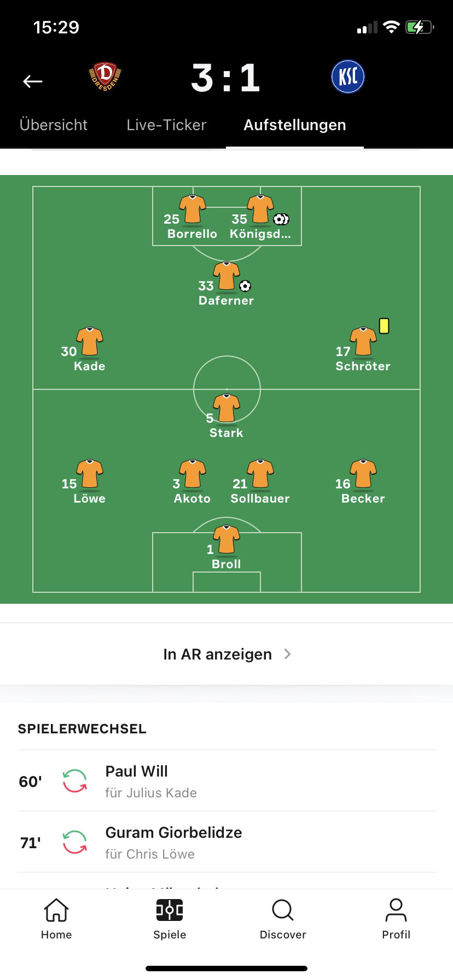The height and width of the screenshot is (980, 453).
Task: Select Daferner's number 33 jersey
Action: click(226, 276)
